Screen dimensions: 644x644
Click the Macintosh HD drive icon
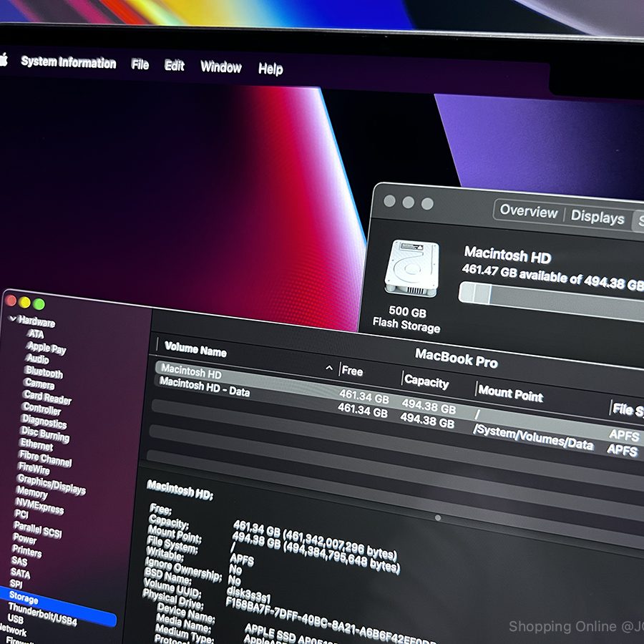(412, 268)
